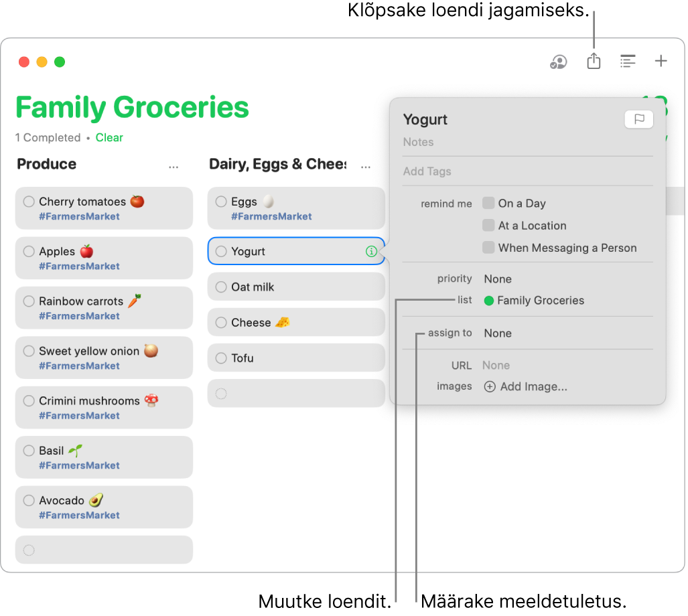688x616 pixels.
Task: Clear the completed reminders
Action: coord(109,137)
